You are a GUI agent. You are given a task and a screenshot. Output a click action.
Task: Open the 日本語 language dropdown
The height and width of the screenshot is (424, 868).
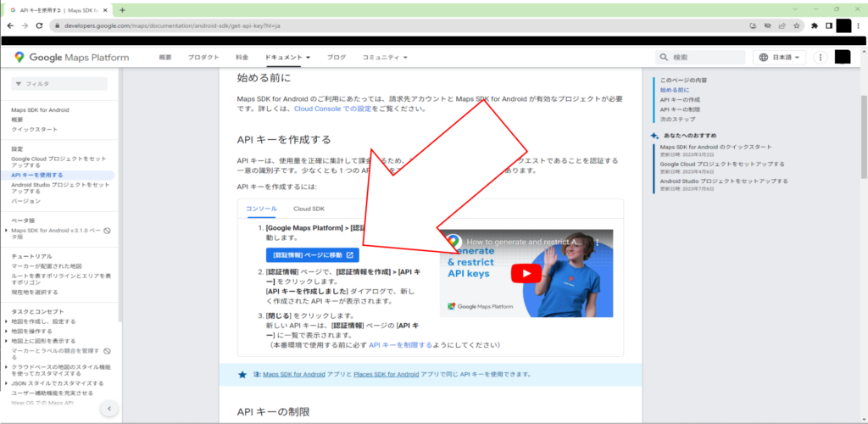pyautogui.click(x=779, y=58)
